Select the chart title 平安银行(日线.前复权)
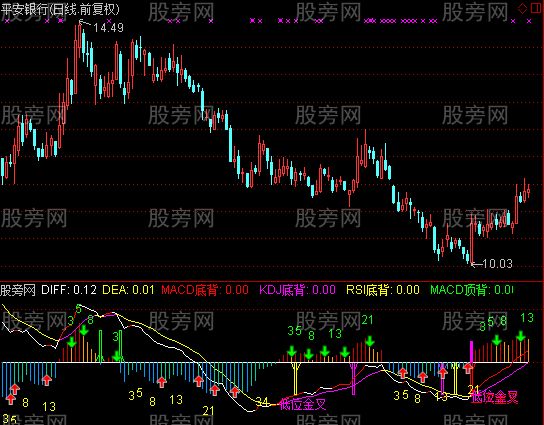The image size is (544, 425). pyautogui.click(x=60, y=9)
